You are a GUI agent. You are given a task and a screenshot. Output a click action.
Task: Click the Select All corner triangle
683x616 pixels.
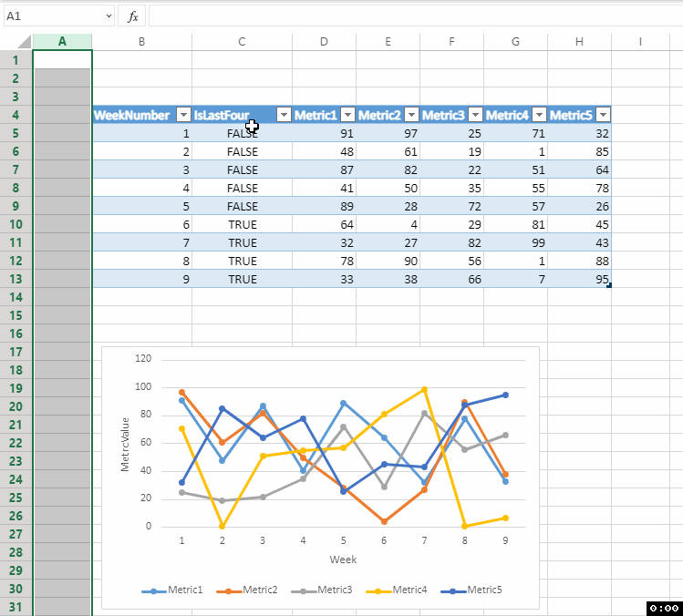pos(25,42)
